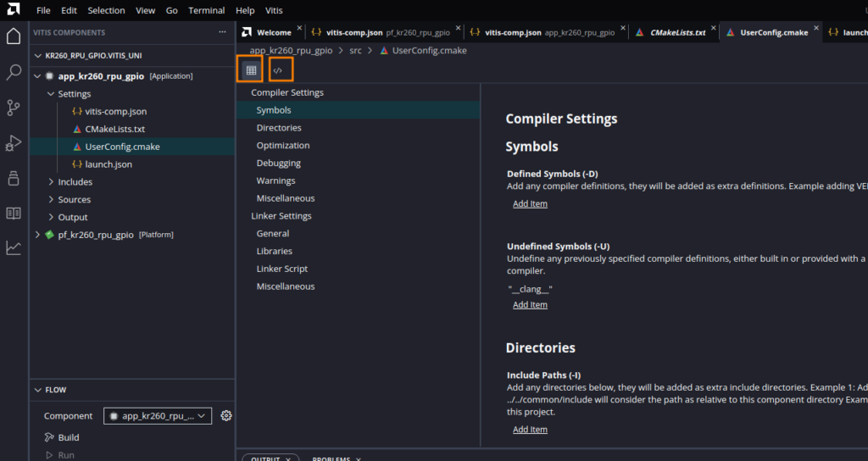Open the Vitis menu
868x461 pixels.
(274, 10)
